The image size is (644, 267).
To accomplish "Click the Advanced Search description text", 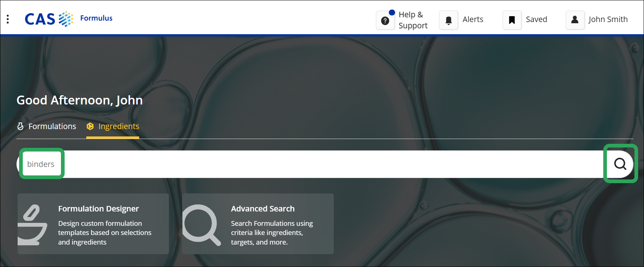I will [x=272, y=233].
